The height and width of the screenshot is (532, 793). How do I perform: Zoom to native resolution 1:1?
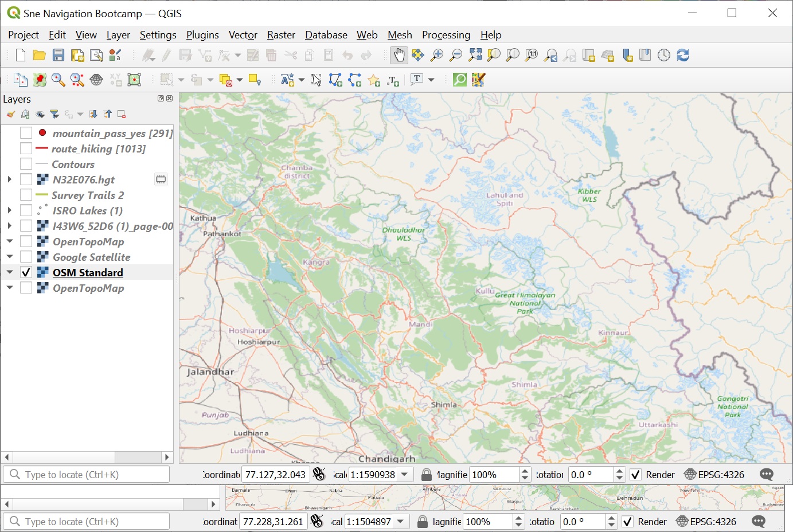[x=532, y=55]
